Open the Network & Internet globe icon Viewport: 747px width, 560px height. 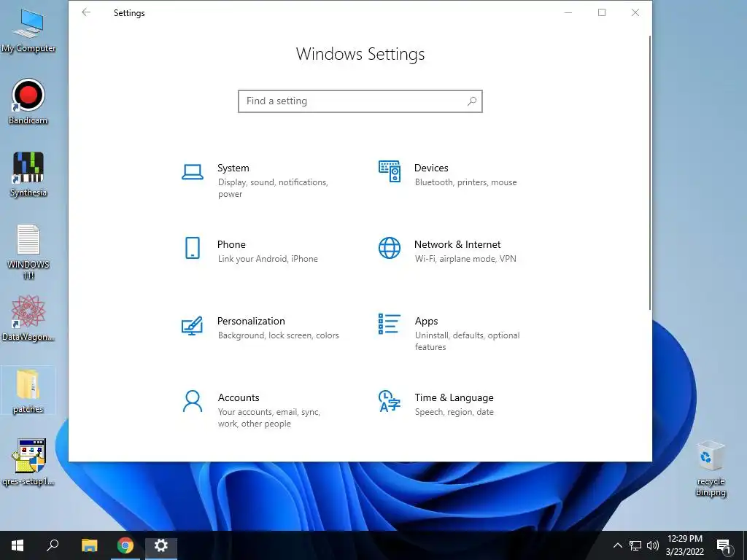coord(390,248)
